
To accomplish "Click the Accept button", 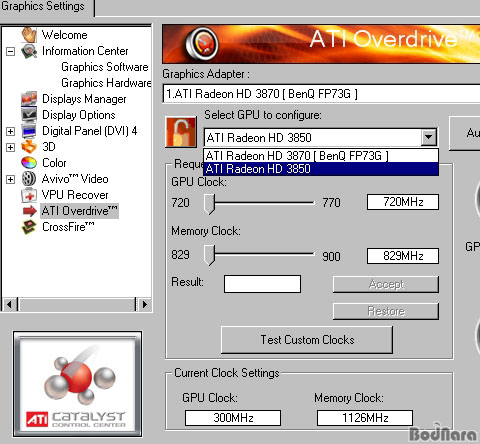I will 386,284.
